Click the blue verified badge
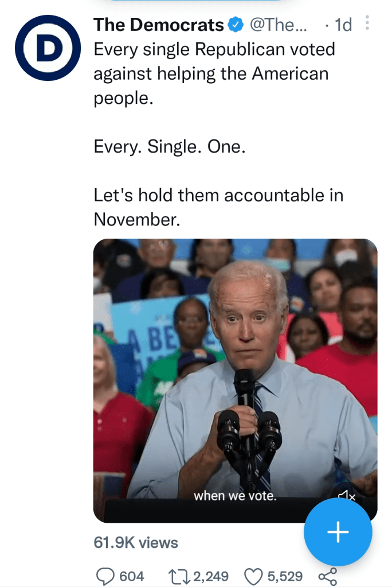The width and height of the screenshot is (392, 587). (x=236, y=25)
